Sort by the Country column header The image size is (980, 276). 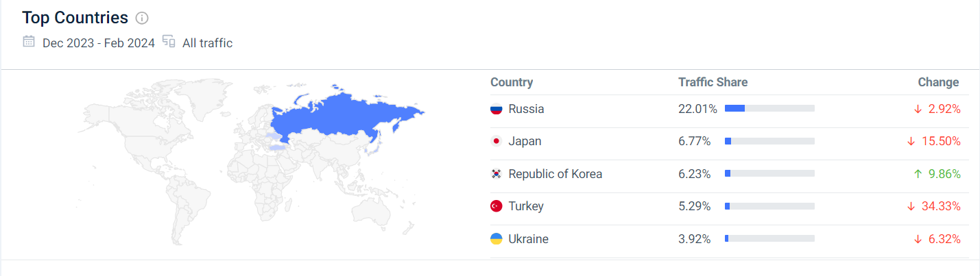[x=512, y=82]
